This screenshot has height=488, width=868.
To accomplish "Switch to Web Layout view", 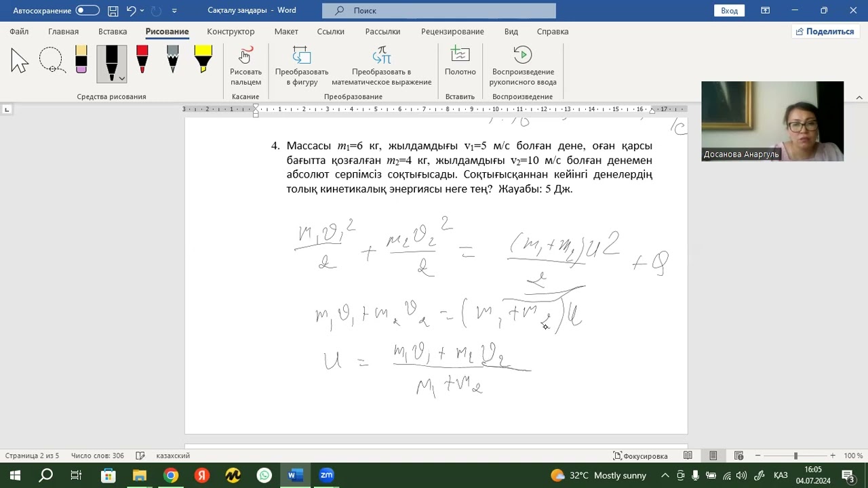I will [738, 456].
